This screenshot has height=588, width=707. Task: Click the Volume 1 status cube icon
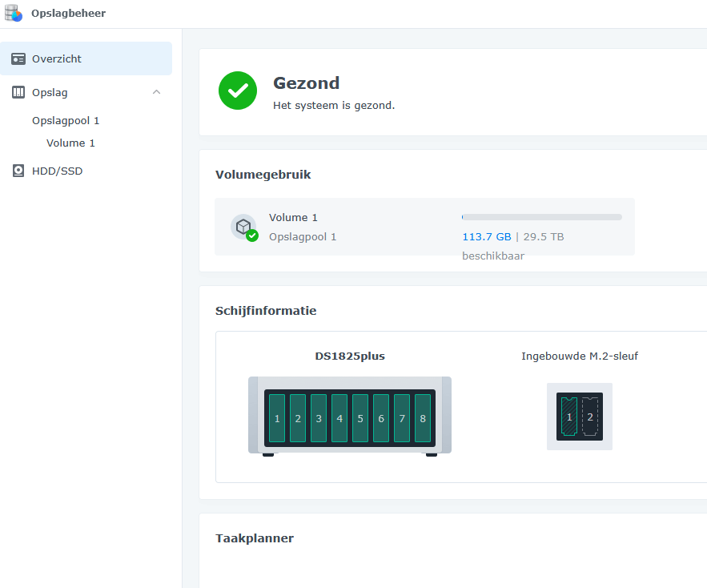[243, 227]
